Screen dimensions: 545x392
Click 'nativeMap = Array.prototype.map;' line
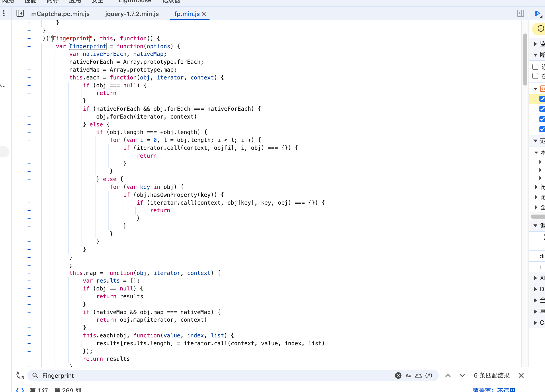pos(123,70)
